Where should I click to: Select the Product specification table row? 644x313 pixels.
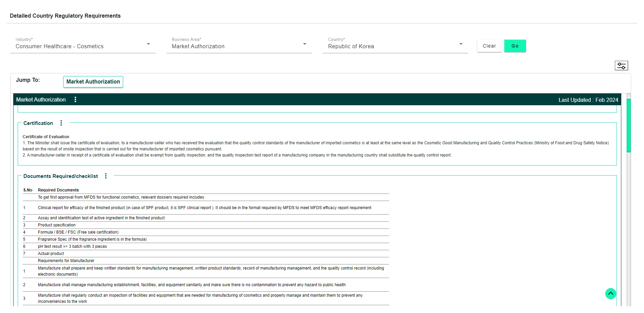[x=57, y=225]
